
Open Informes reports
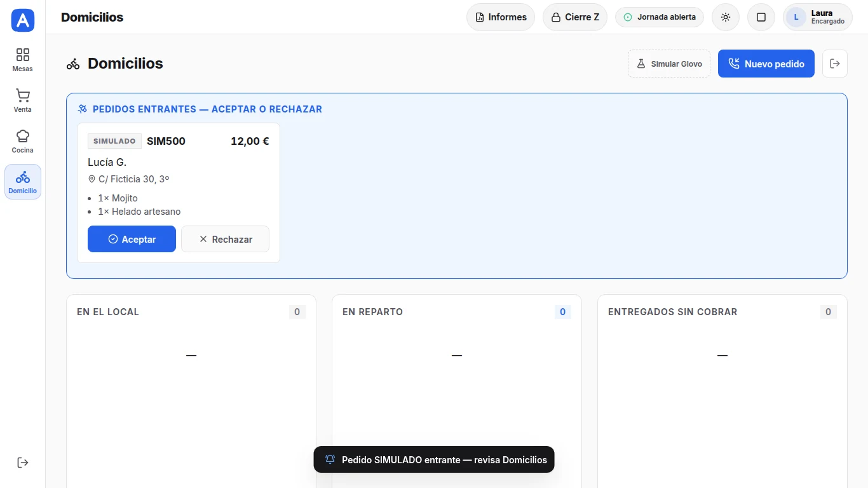(x=501, y=17)
